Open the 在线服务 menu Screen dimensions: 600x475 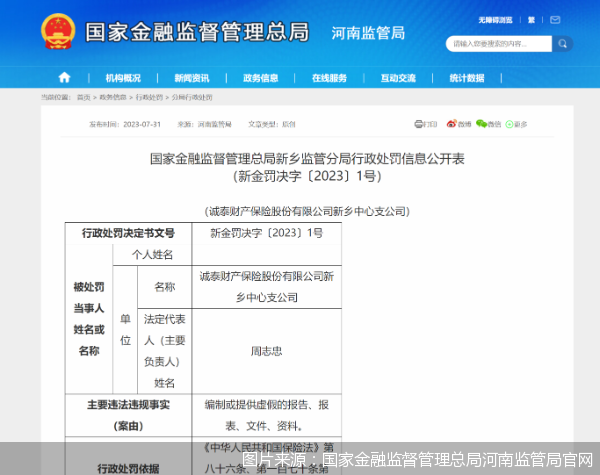[x=329, y=78]
